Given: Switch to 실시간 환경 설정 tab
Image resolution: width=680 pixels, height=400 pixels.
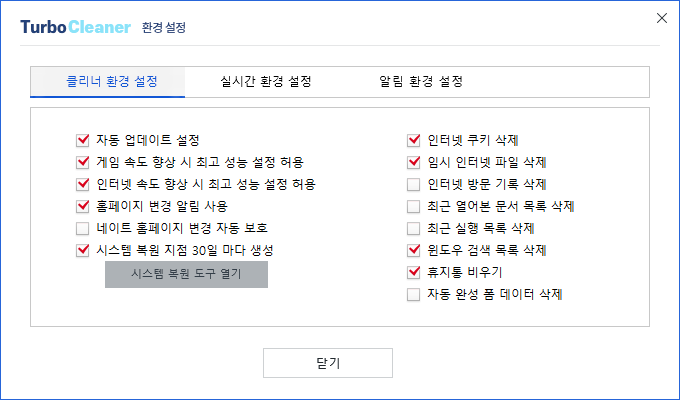Looking at the screenshot, I should (266, 82).
